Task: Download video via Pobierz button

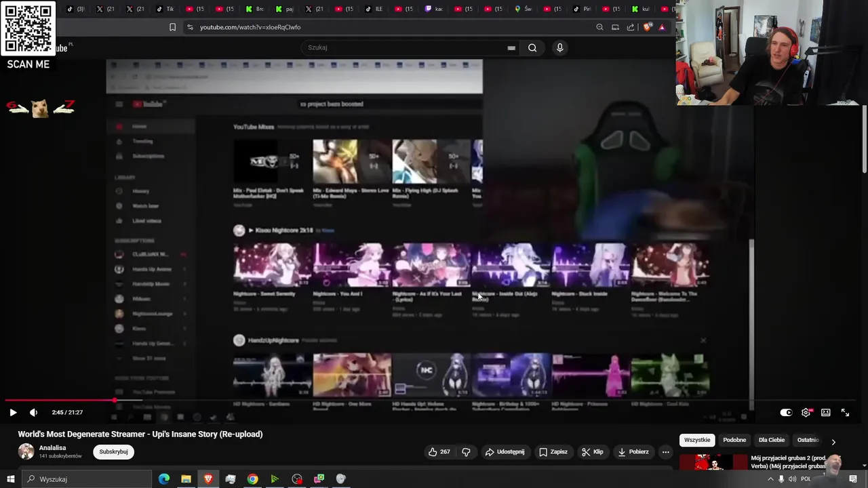Action: click(x=633, y=451)
